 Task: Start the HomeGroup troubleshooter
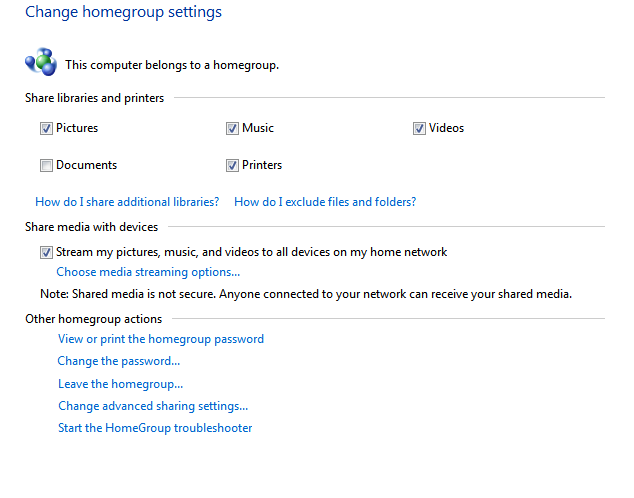point(155,428)
